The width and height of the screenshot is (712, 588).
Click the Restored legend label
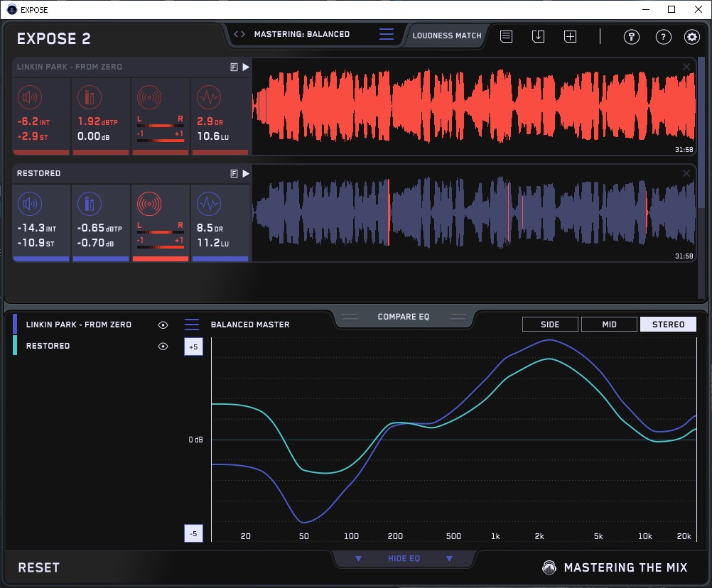(x=48, y=346)
